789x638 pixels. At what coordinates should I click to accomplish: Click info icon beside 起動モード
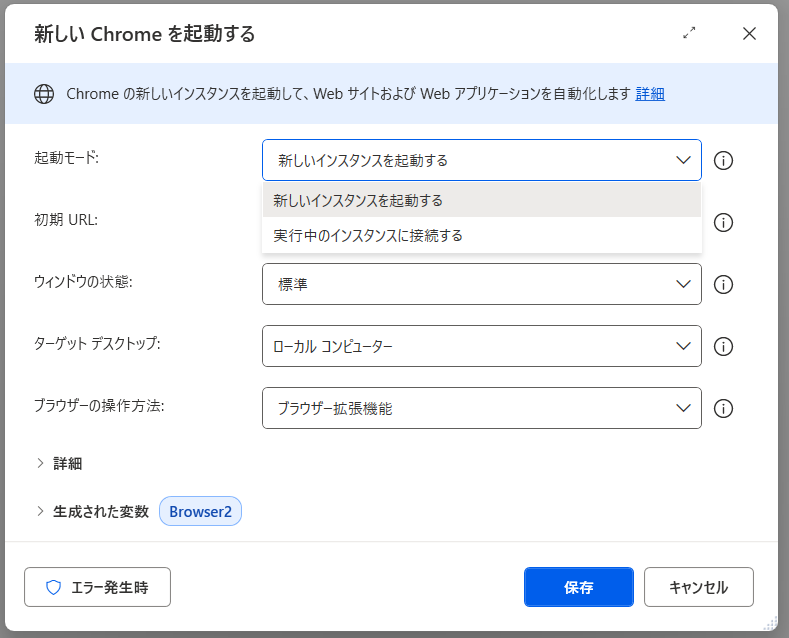click(724, 160)
